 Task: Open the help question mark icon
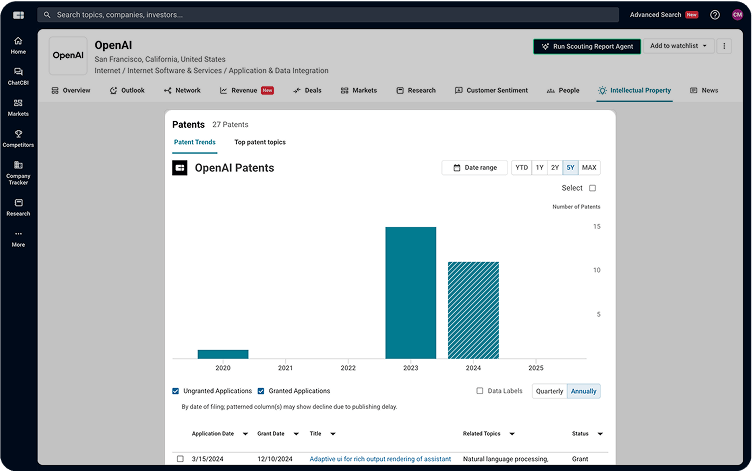pyautogui.click(x=715, y=15)
